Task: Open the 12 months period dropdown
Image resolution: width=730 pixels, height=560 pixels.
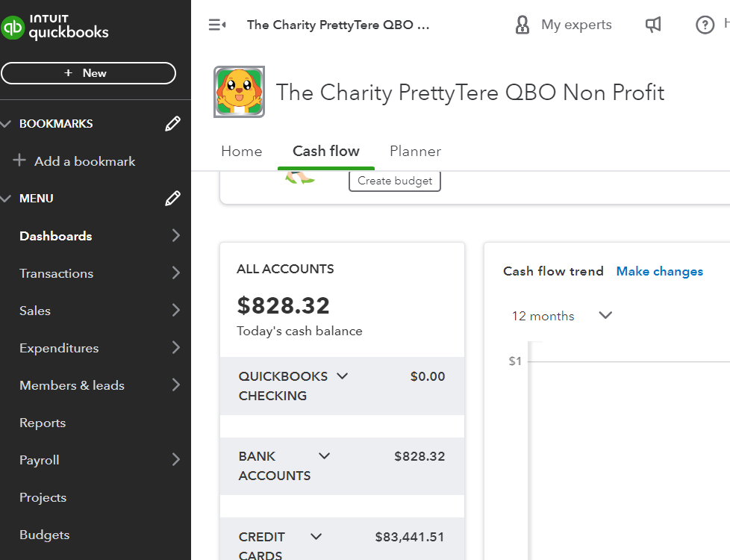Action: [605, 316]
